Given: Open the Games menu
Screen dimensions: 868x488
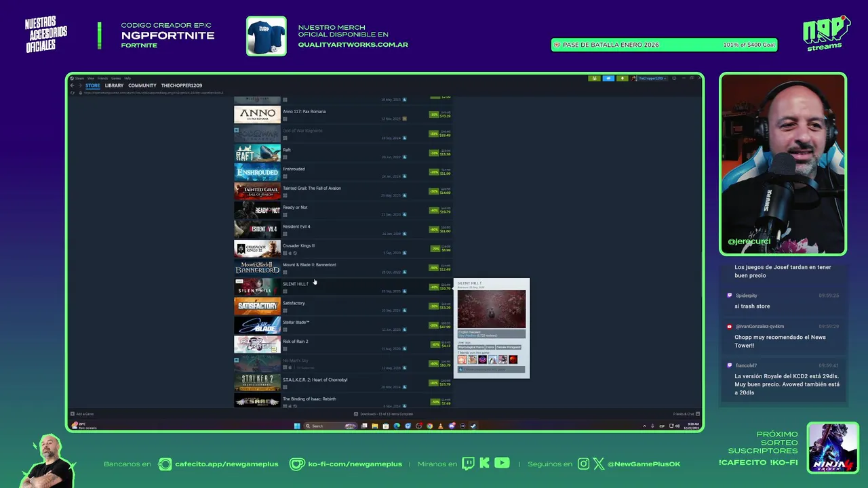Looking at the screenshot, I should pyautogui.click(x=116, y=79).
